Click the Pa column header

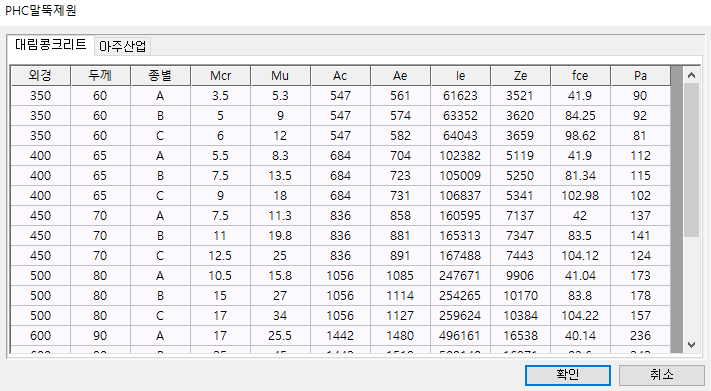point(641,76)
